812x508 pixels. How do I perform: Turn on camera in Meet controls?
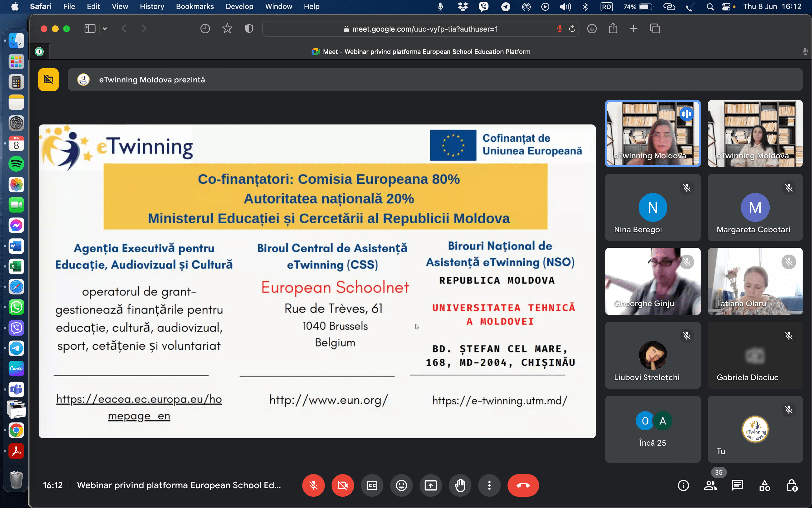[343, 485]
